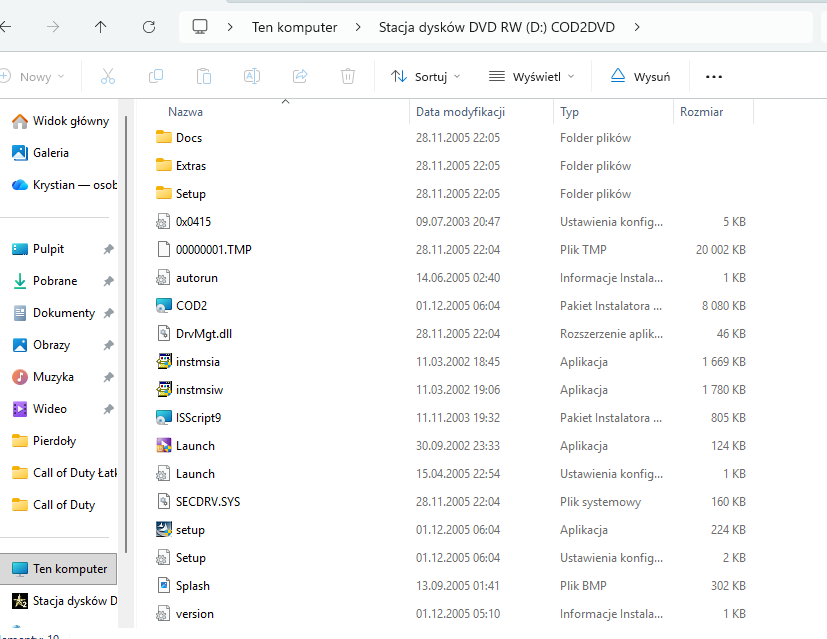Image resolution: width=827 pixels, height=639 pixels.
Task: Open the three-dot more options menu
Action: tap(714, 77)
